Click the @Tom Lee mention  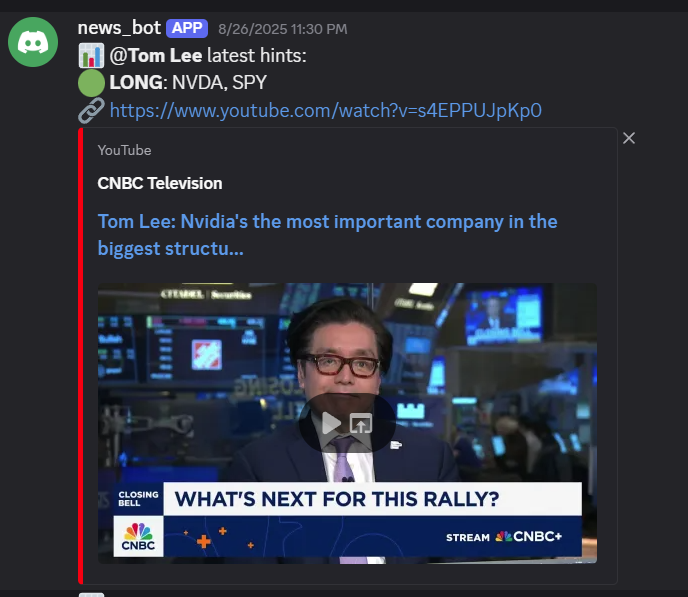tap(156, 56)
